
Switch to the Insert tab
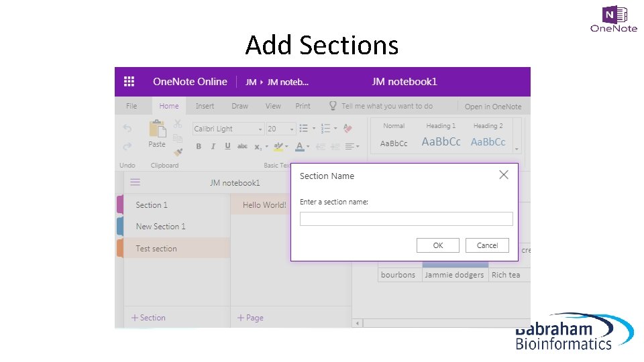click(205, 106)
